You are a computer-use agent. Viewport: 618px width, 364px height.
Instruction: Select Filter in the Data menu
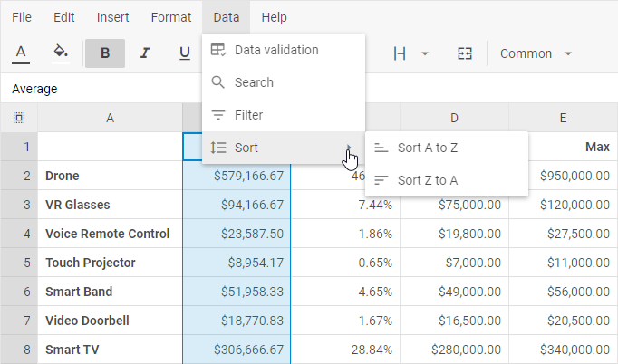point(284,115)
